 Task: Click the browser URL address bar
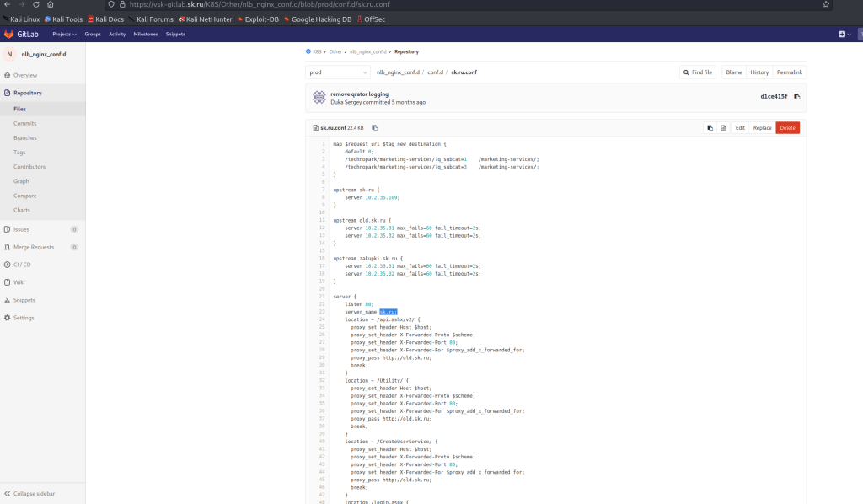pyautogui.click(x=421, y=4)
